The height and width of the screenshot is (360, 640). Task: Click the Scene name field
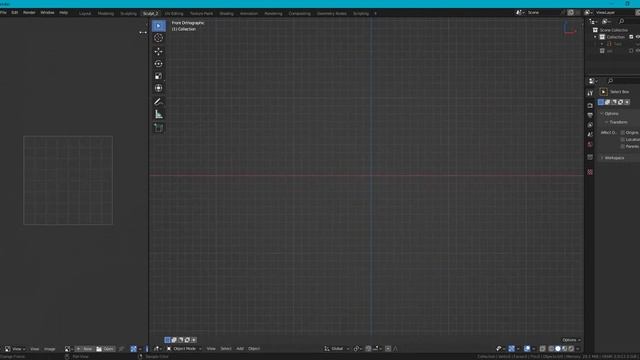(544, 13)
